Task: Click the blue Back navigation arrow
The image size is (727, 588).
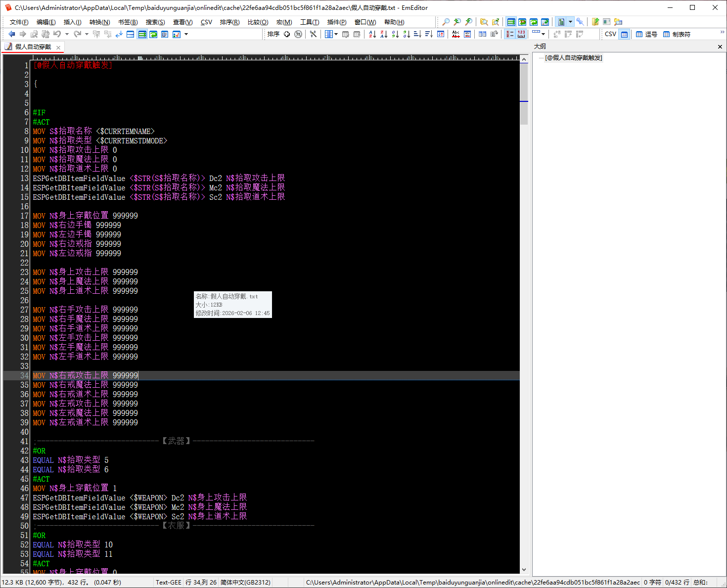Action: [11, 34]
